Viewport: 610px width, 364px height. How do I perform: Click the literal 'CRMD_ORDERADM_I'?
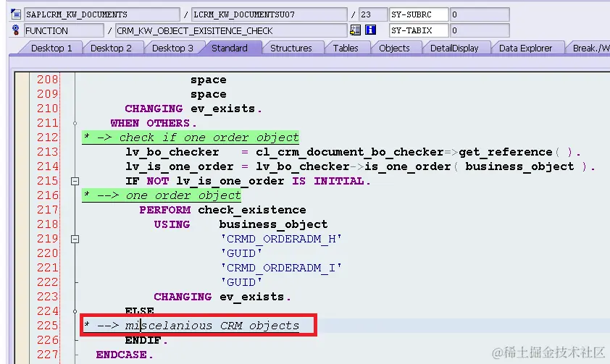(x=281, y=268)
